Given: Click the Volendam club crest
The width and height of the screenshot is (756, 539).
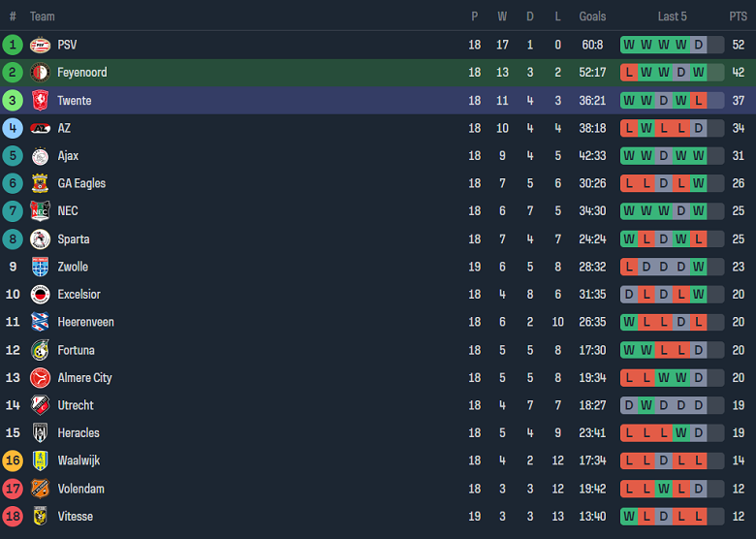Looking at the screenshot, I should point(40,489).
